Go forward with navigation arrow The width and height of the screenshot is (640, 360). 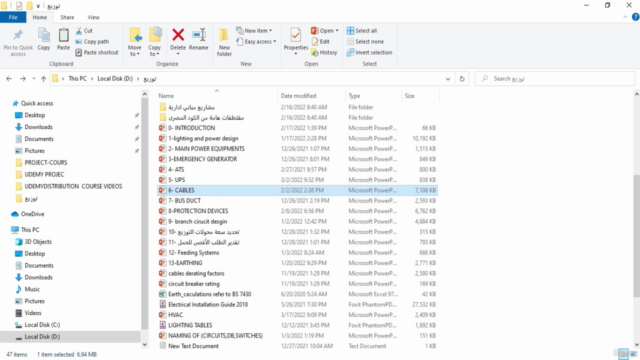(23, 79)
